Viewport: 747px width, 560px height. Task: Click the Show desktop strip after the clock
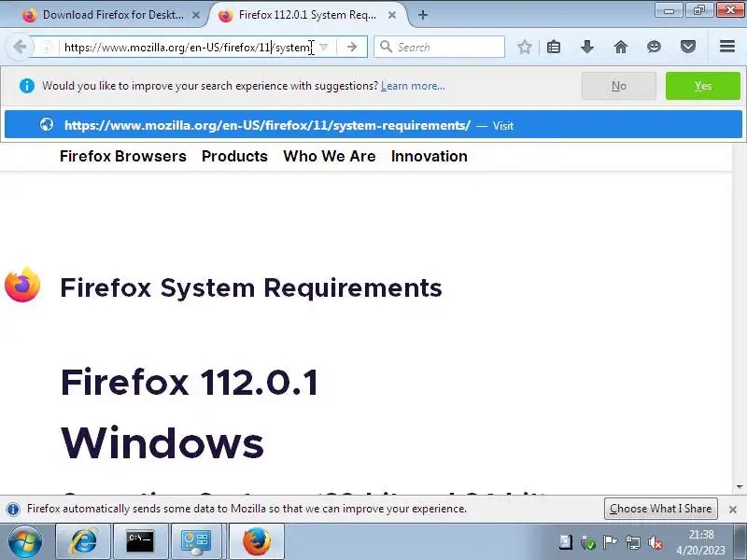741,542
